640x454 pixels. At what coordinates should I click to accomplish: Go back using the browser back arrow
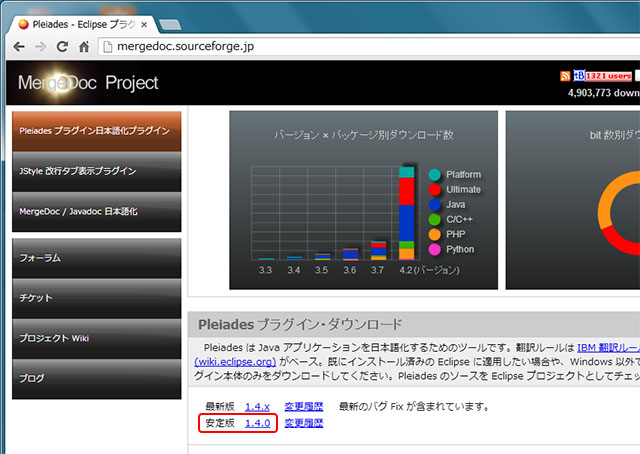(x=19, y=47)
